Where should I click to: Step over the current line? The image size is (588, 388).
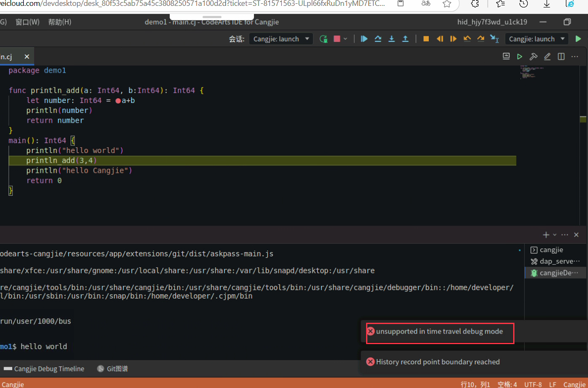point(378,39)
